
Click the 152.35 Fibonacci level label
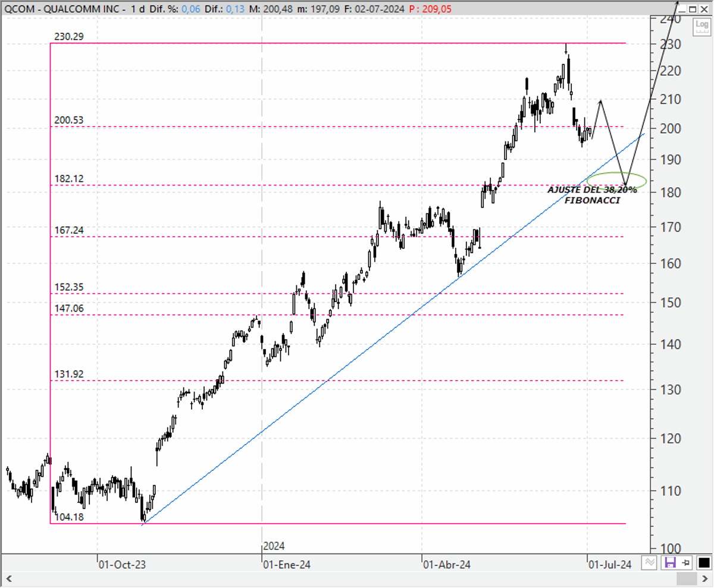pyautogui.click(x=69, y=287)
